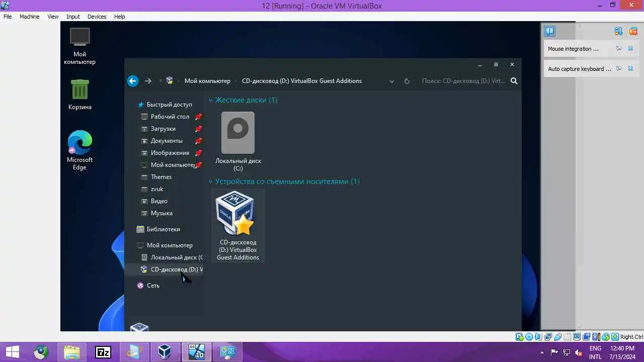Click 'Мой компьютер' in the address breadcrumb
The height and width of the screenshot is (362, 644).
tap(207, 81)
